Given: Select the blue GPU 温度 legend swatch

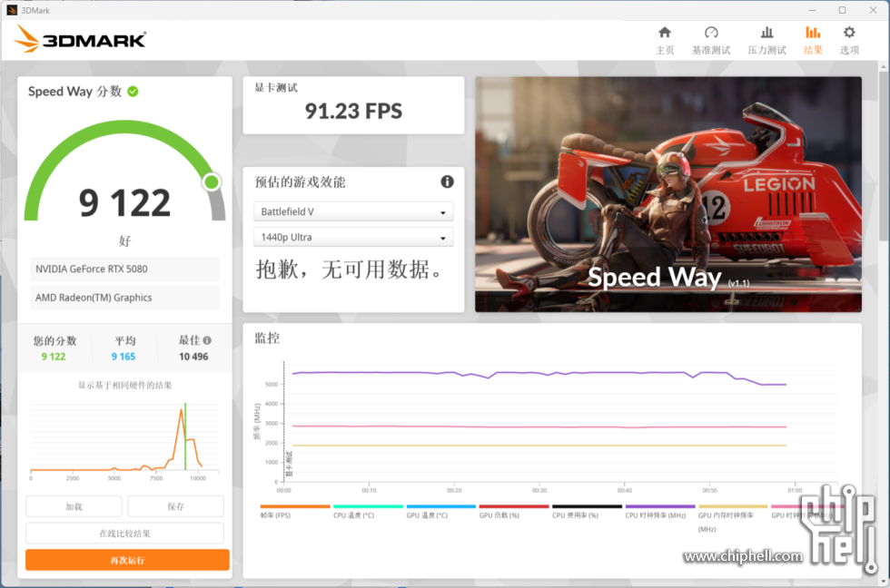Looking at the screenshot, I should pyautogui.click(x=441, y=506).
